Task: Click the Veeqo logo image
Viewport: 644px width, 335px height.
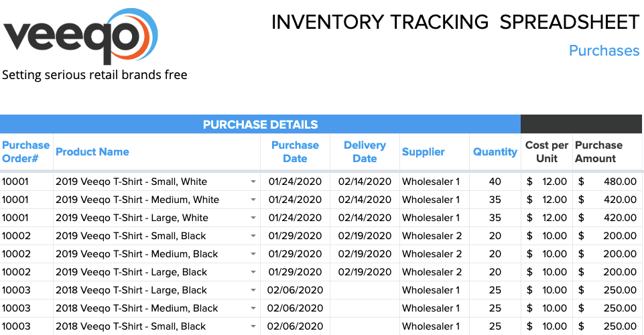Action: [80, 37]
